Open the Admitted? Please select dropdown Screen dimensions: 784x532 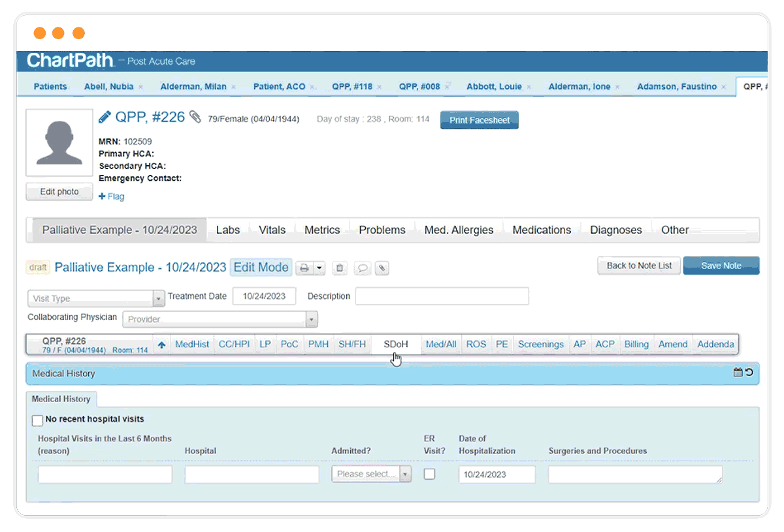pyautogui.click(x=371, y=474)
